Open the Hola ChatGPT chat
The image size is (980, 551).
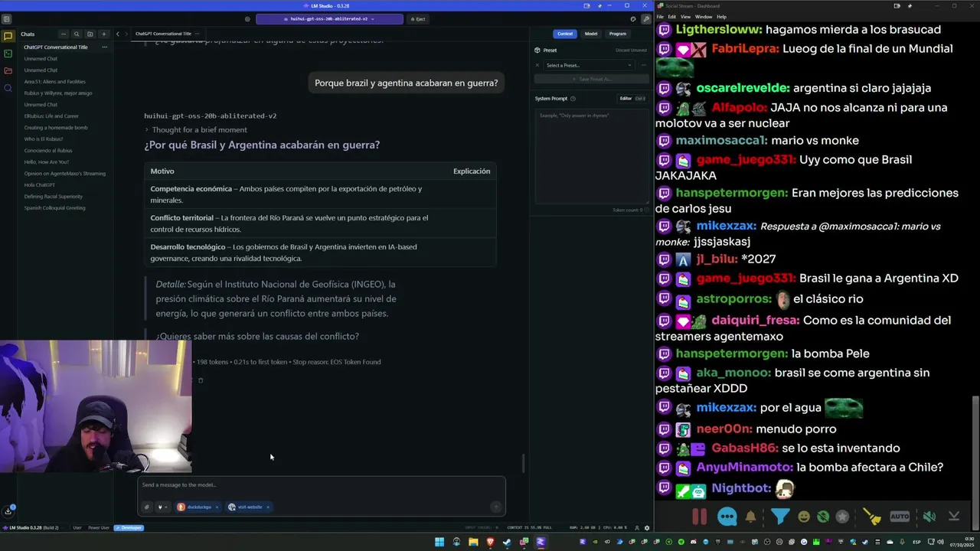click(x=40, y=185)
